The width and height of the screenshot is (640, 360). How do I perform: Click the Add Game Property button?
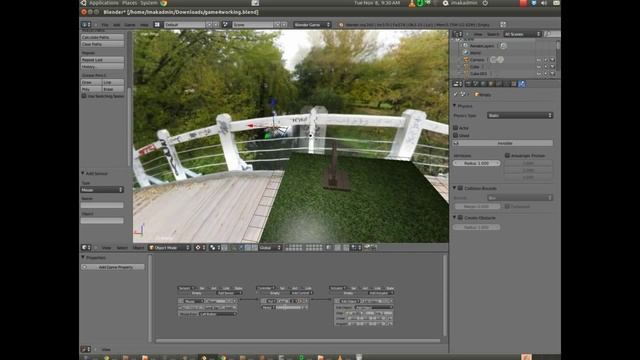tap(113, 267)
